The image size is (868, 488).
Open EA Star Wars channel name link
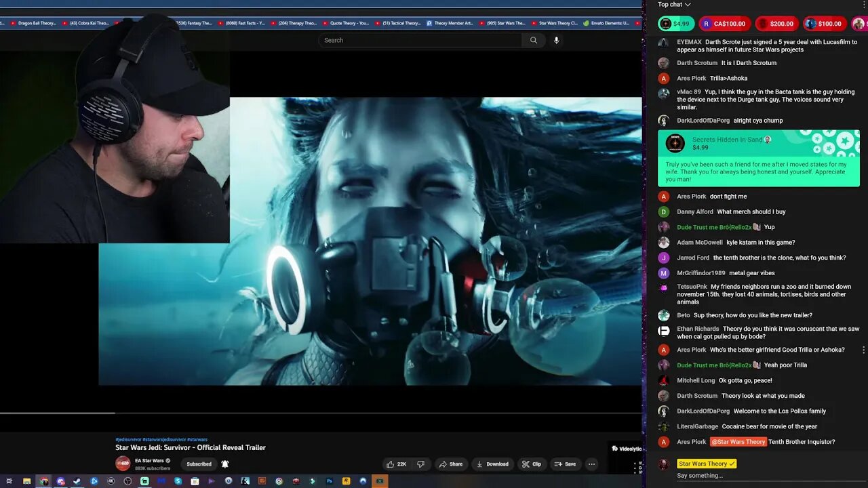tap(149, 461)
